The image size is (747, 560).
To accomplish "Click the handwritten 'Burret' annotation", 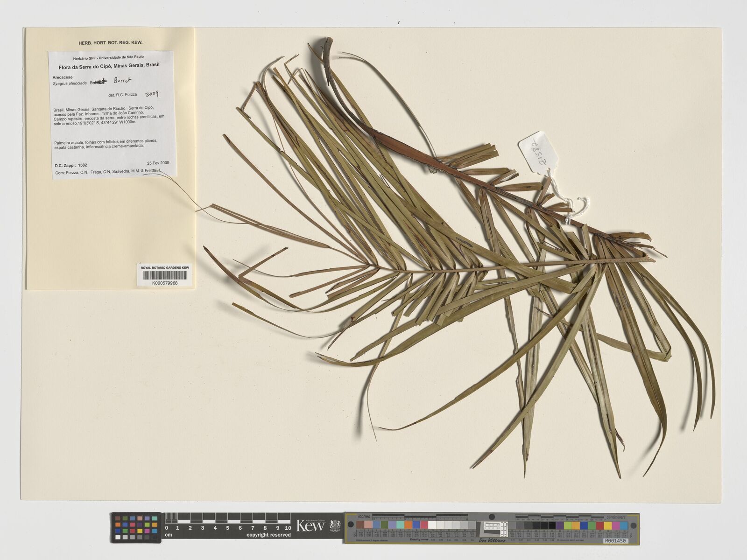I will 124,80.
